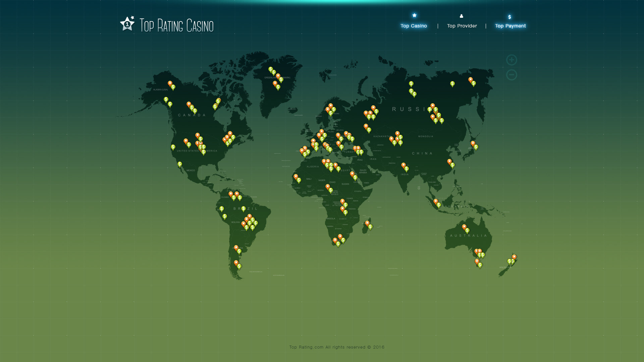Click the person icon above Top Provider
Image resolution: width=644 pixels, height=362 pixels.
point(461,16)
